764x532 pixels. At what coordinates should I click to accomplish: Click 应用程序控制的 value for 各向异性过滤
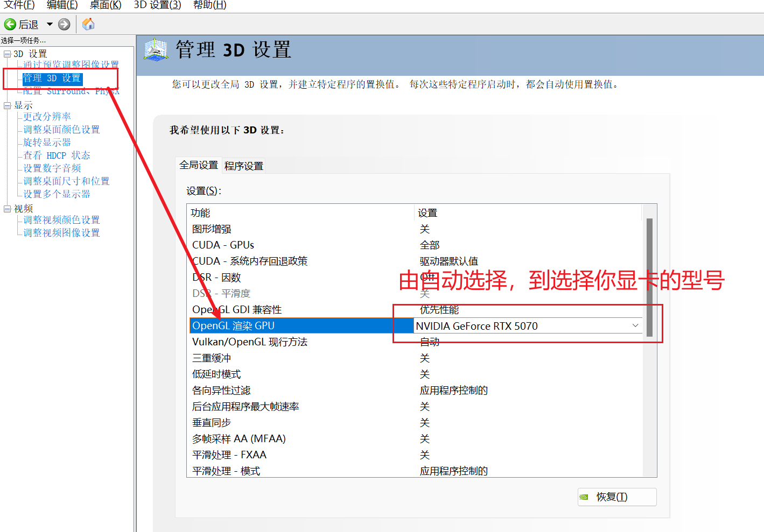pyautogui.click(x=453, y=391)
